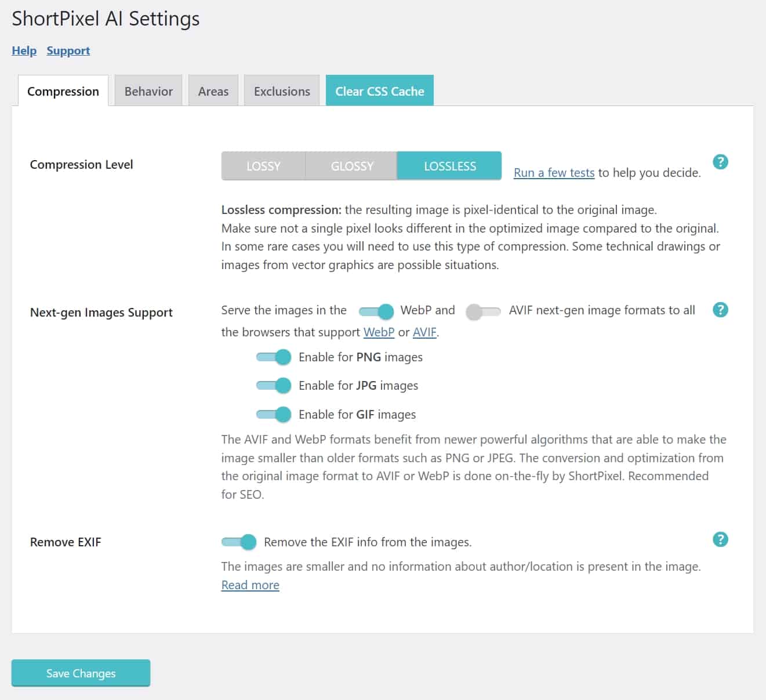766x700 pixels.
Task: Select the LOSSLESS compression option
Action: (x=449, y=166)
